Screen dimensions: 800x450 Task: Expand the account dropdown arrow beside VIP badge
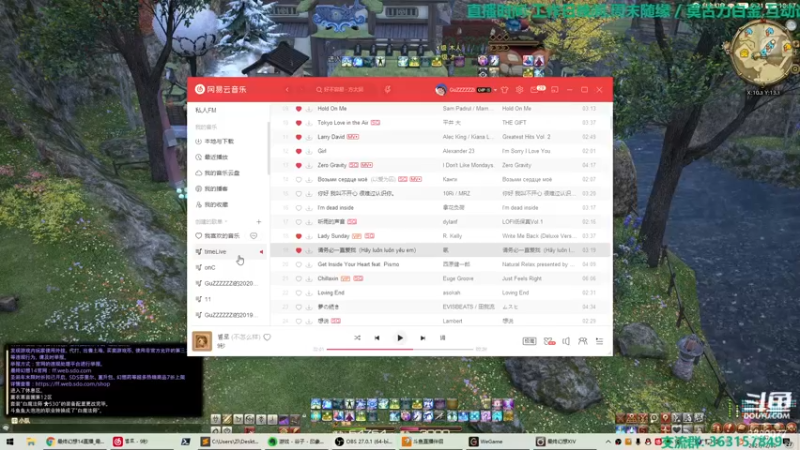coord(495,90)
